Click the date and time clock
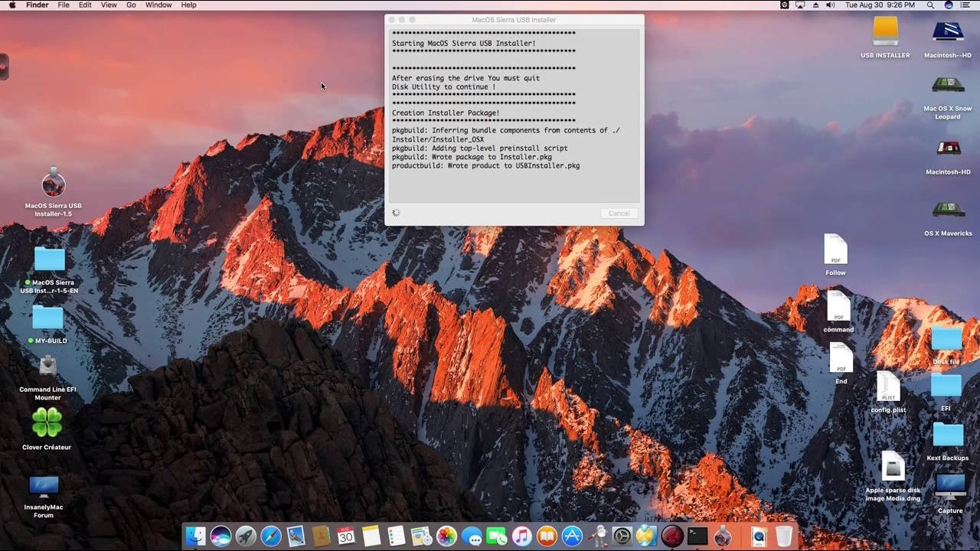Screen dimensions: 980x551 pyautogui.click(x=880, y=5)
